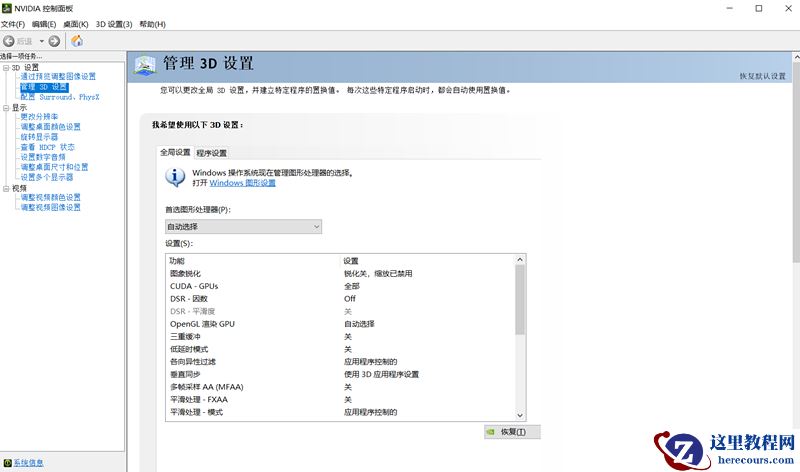This screenshot has width=800, height=472.
Task: Select the 垂直同步 setting row
Action: tap(341, 374)
